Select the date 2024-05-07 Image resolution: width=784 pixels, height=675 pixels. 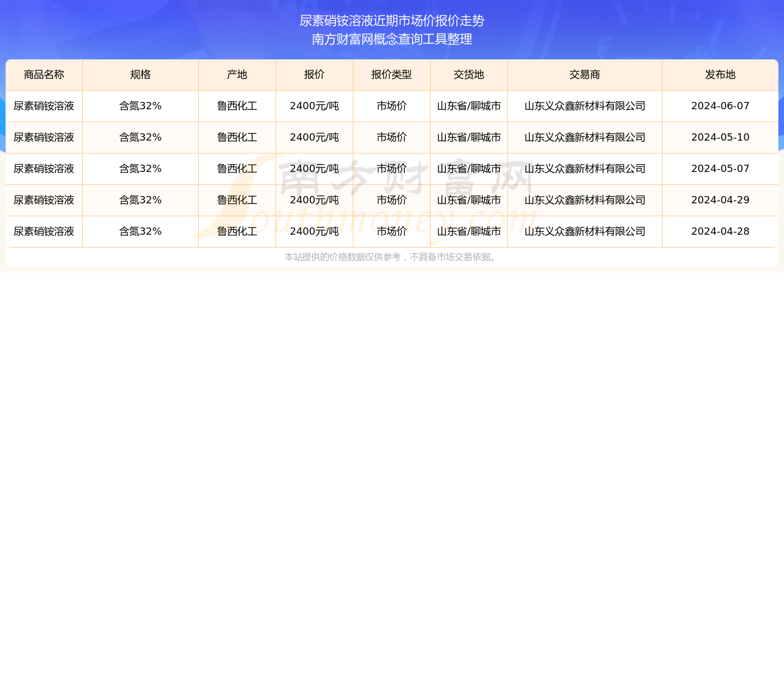[720, 169]
